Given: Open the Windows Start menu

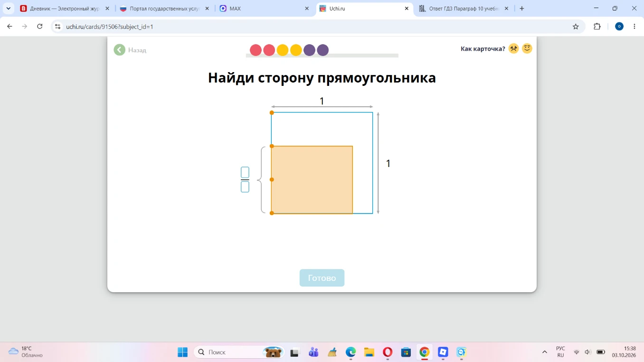Looking at the screenshot, I should pos(183,352).
